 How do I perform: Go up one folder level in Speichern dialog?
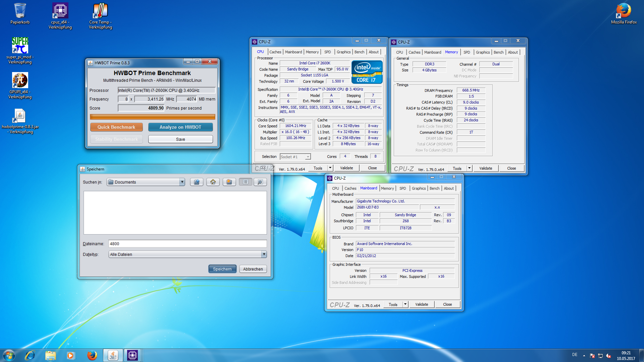197,182
